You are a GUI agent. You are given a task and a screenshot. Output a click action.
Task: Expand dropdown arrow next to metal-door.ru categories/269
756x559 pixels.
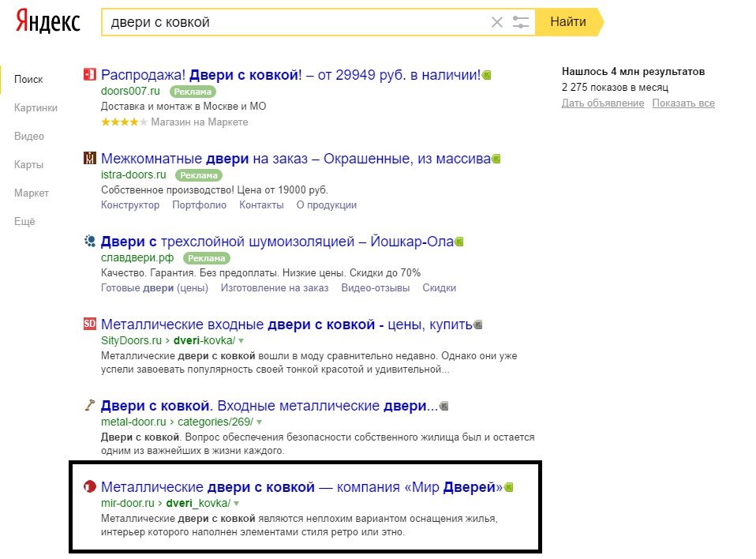260,422
